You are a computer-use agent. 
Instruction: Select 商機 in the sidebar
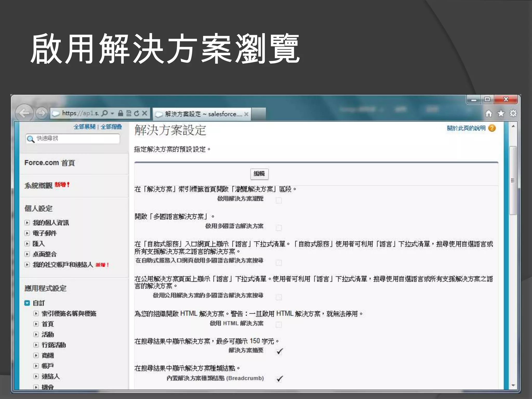point(48,355)
